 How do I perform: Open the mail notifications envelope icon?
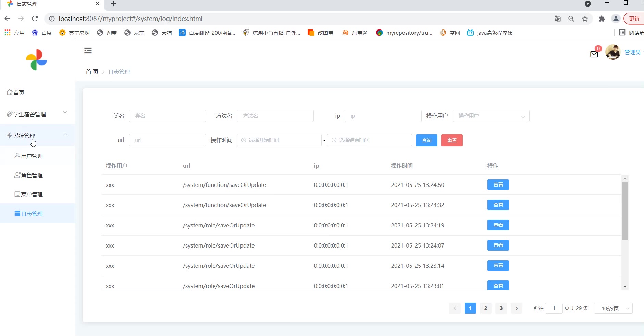click(x=594, y=54)
